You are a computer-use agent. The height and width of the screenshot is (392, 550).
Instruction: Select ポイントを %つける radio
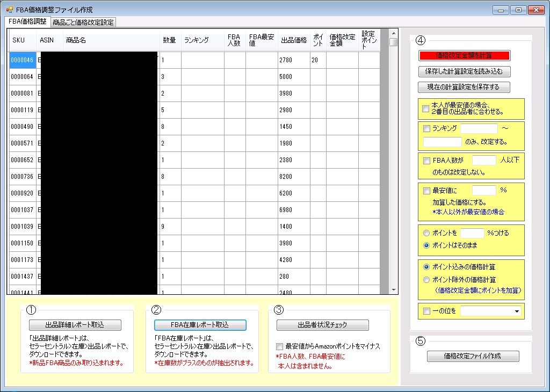click(426, 233)
